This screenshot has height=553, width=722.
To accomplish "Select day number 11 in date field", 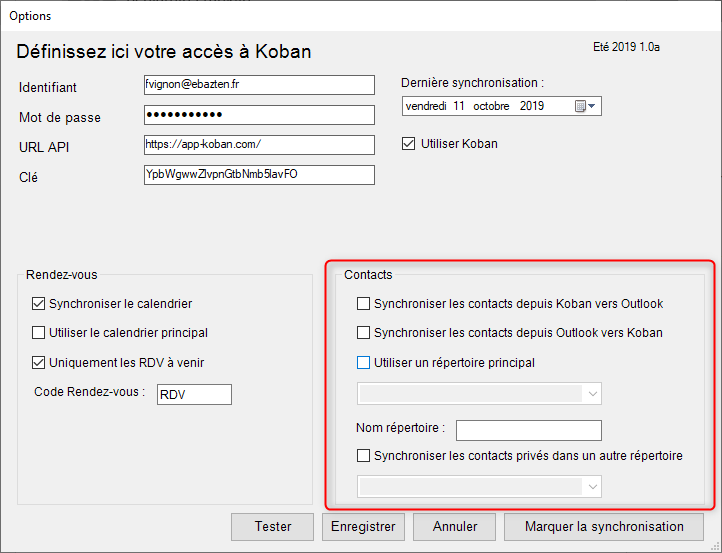I will 459,106.
